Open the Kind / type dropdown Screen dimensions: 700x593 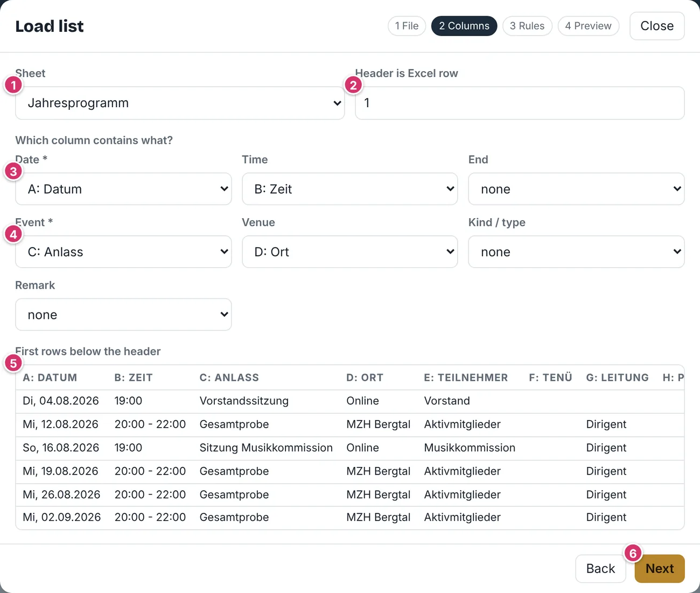[x=576, y=252]
